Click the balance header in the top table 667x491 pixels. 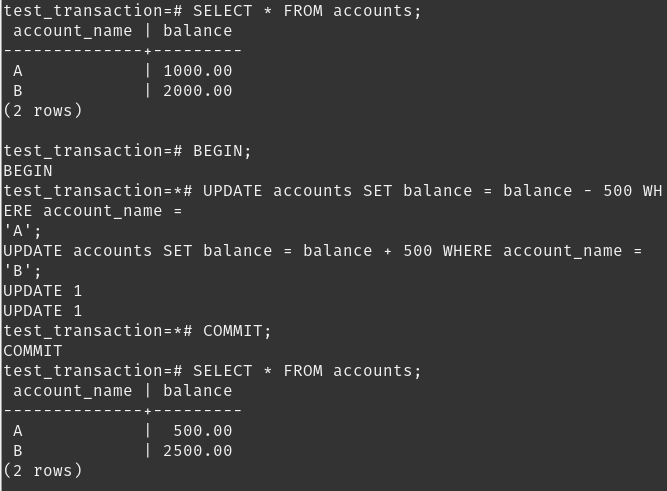point(197,31)
